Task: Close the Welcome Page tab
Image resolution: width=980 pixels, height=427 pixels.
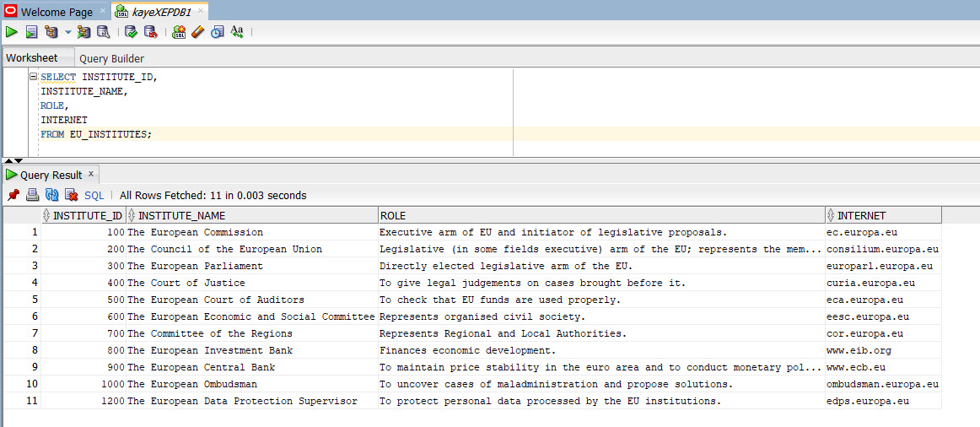Action: pos(103,11)
